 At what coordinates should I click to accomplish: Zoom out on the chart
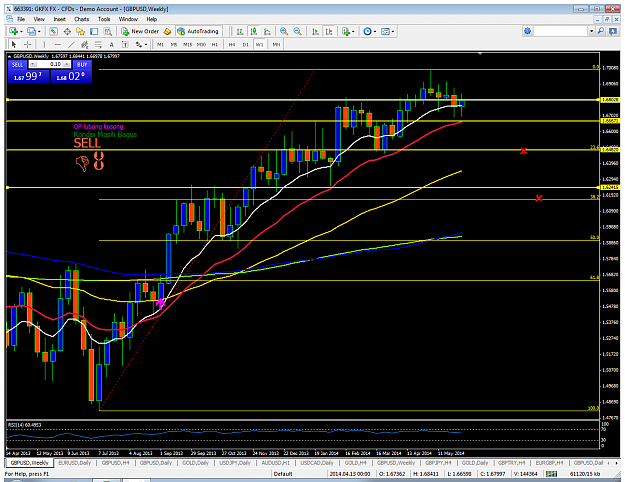297,31
